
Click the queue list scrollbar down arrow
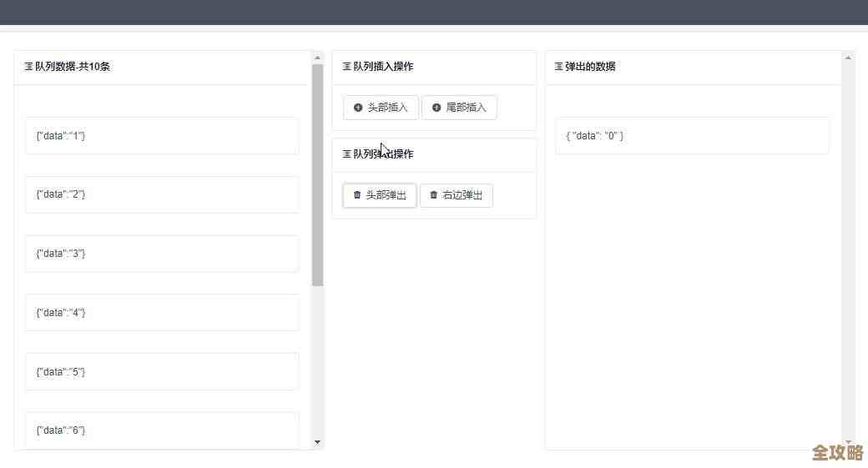click(317, 442)
